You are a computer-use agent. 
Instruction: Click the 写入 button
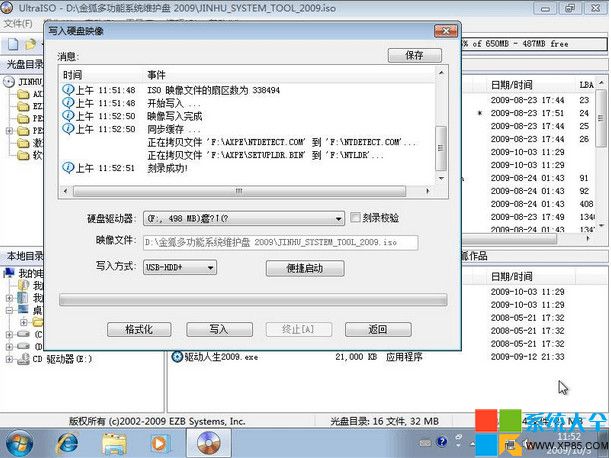pos(219,329)
